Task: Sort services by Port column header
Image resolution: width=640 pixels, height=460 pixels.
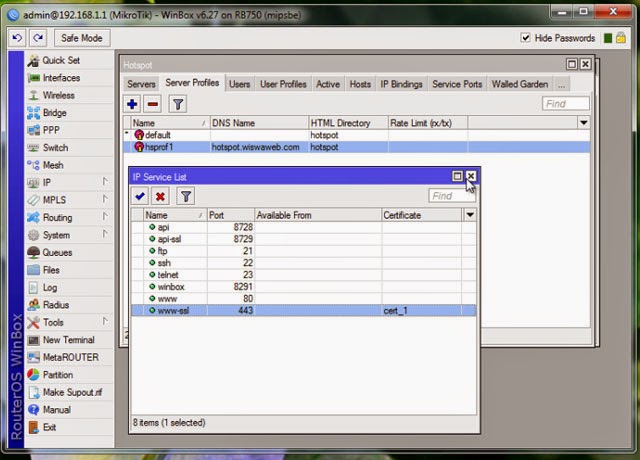Action: (231, 215)
